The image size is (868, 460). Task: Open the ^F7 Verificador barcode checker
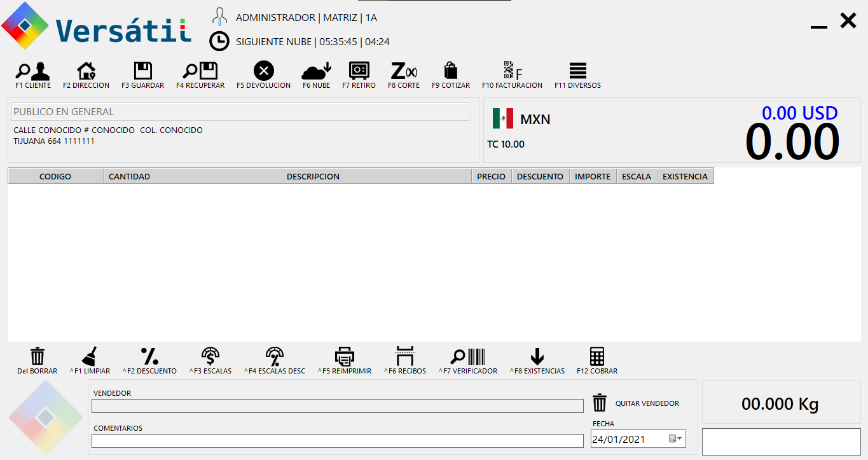[467, 358]
